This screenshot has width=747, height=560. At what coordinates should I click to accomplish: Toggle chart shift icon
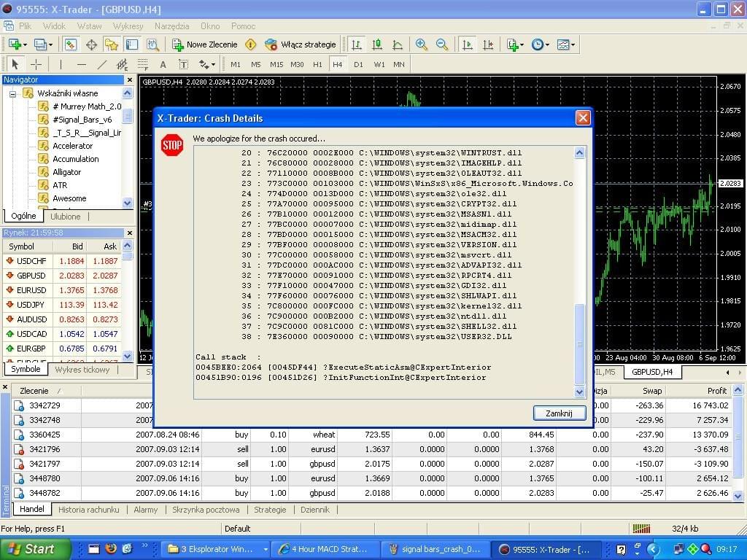point(488,44)
